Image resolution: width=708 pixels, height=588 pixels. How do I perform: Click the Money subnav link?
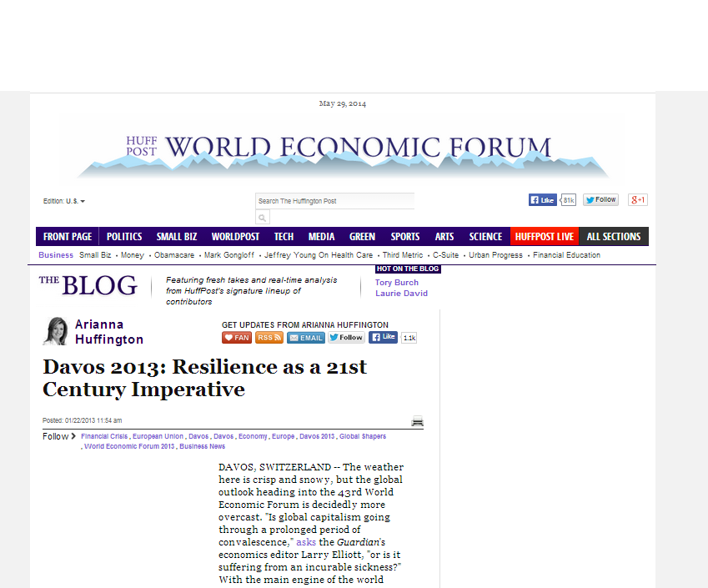tap(133, 255)
